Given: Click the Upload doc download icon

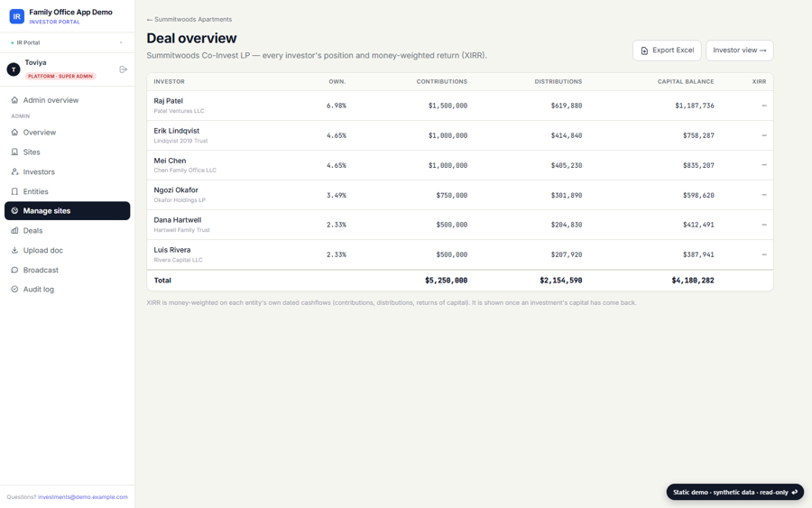Looking at the screenshot, I should [14, 250].
